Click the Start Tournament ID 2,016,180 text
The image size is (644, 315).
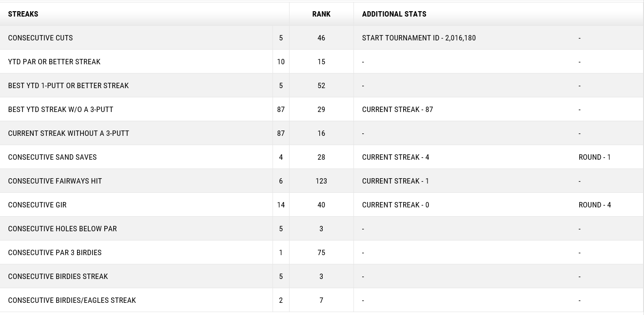(x=419, y=38)
